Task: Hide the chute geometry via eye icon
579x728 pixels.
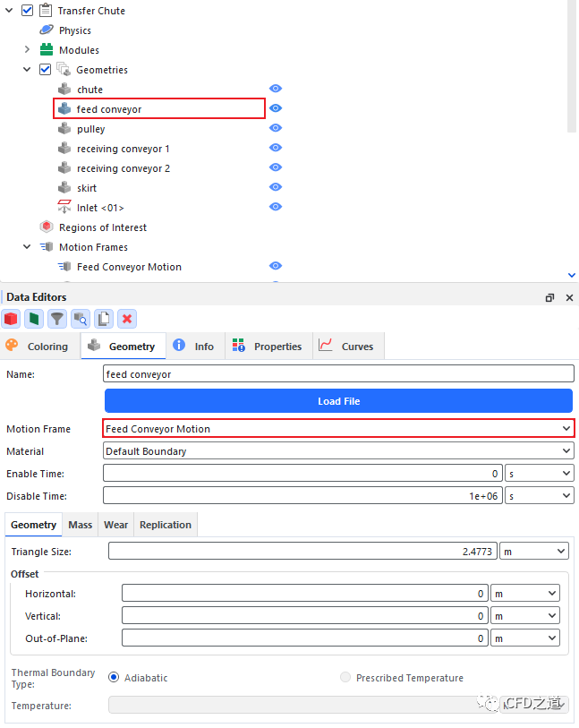Action: (x=276, y=89)
